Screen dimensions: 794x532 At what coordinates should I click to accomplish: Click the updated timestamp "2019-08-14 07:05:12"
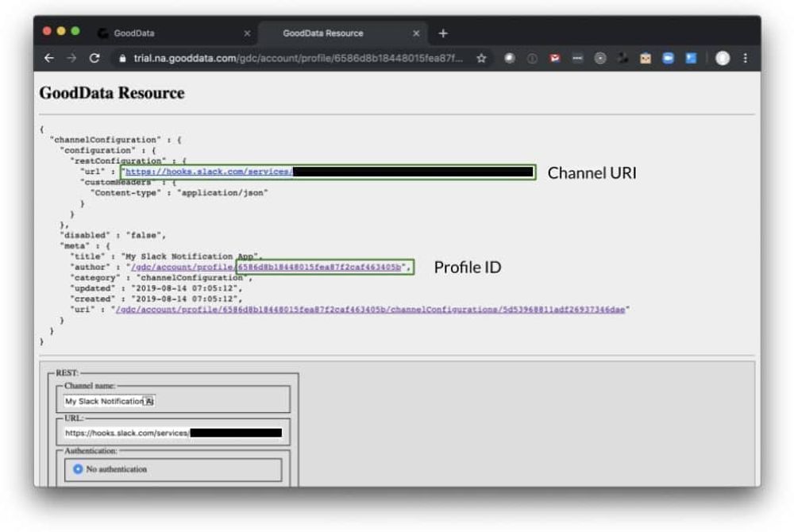184,288
